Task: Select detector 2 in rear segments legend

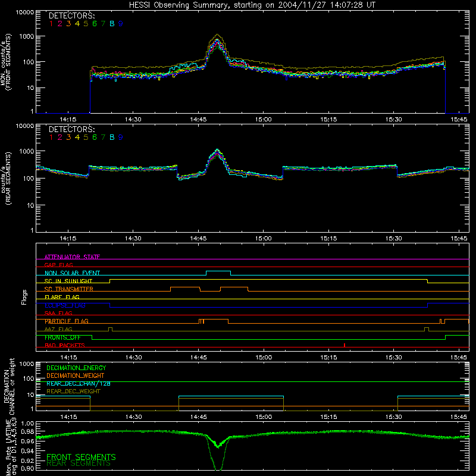Action: coord(60,137)
